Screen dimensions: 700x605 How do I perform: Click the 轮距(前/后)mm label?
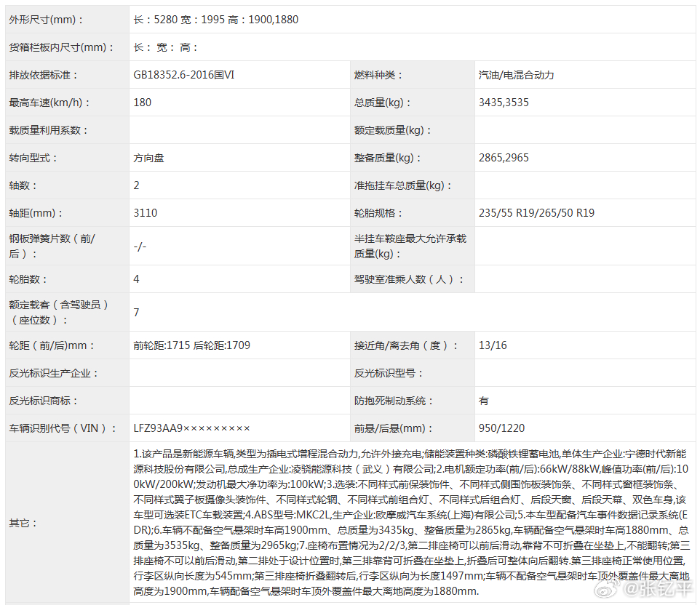click(52, 345)
